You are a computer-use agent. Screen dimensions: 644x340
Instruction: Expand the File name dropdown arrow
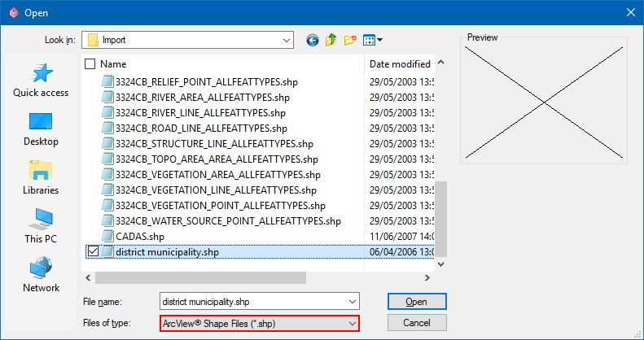click(x=351, y=301)
